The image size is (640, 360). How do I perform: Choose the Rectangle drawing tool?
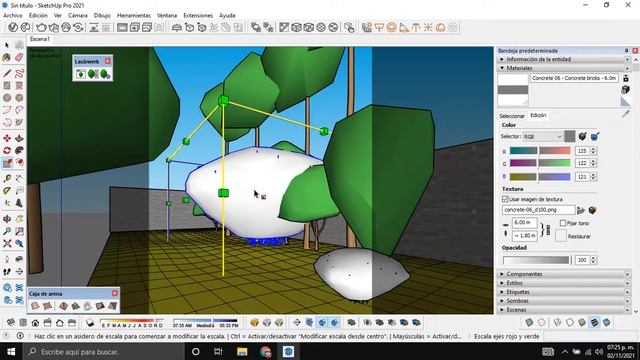coord(7,86)
